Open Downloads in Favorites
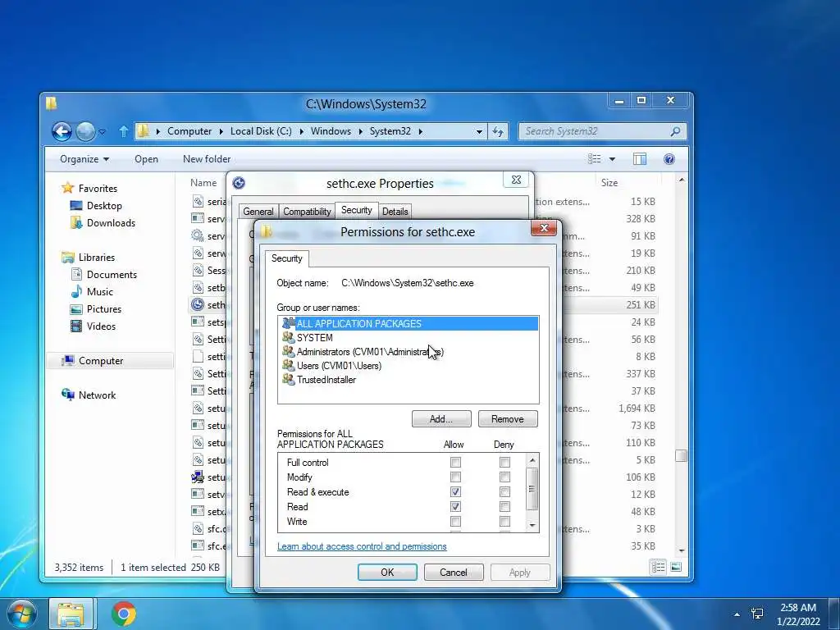This screenshot has width=840, height=630. (x=111, y=223)
